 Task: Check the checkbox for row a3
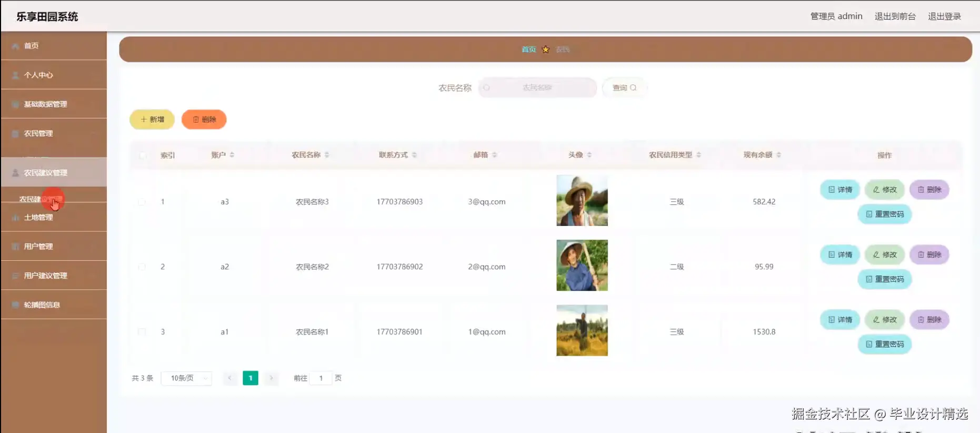coord(142,202)
